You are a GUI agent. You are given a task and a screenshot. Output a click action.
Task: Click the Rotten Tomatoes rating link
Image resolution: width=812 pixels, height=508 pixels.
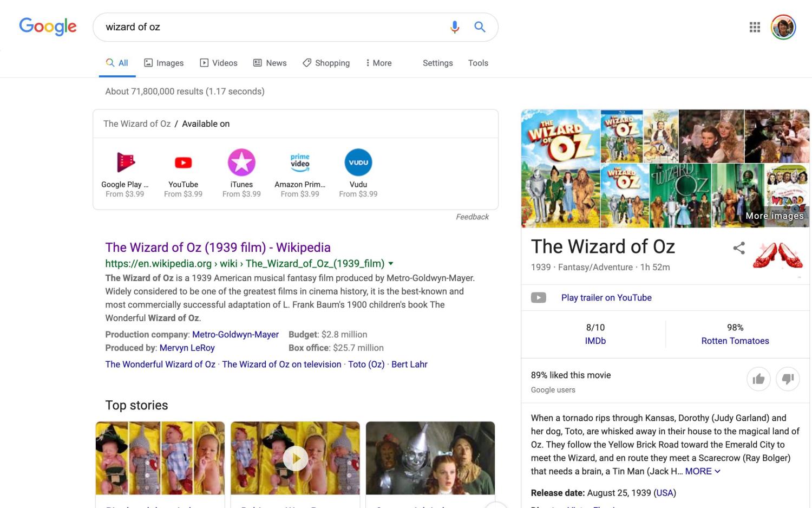point(735,341)
